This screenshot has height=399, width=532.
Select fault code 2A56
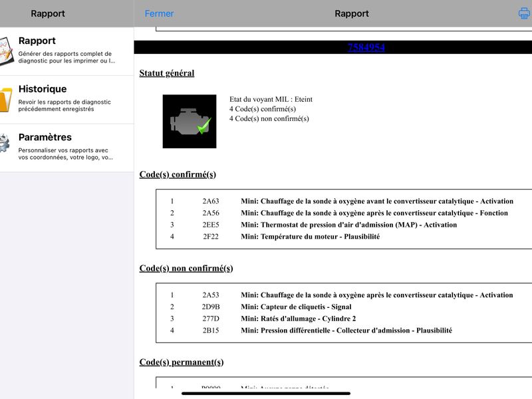click(x=211, y=213)
